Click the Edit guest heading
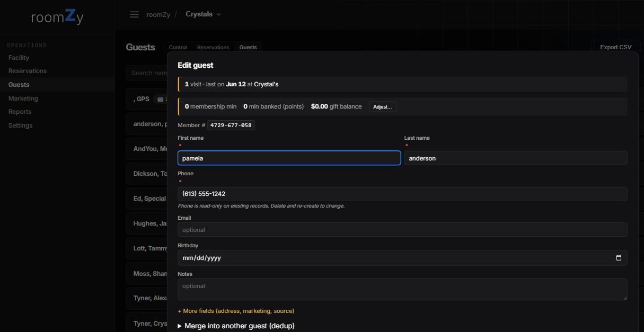Viewport: 644px width, 332px height. [196, 65]
